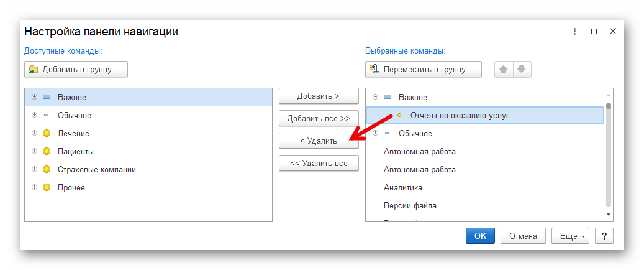644x270 pixels.
Task: Click Добавить все >> button
Action: (319, 119)
